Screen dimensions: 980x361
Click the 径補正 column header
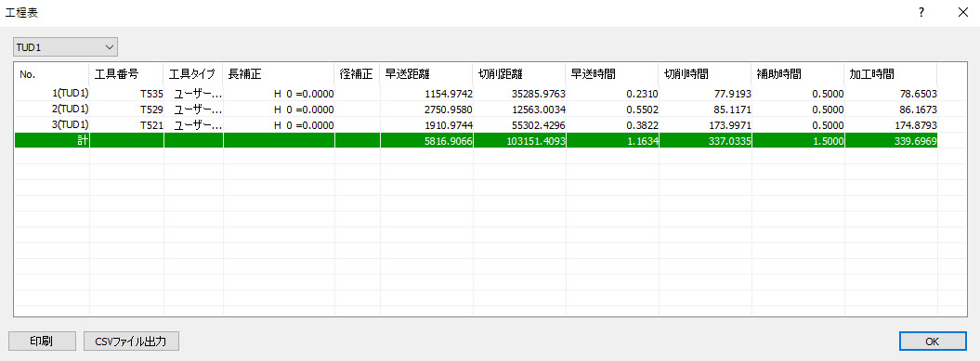[358, 73]
